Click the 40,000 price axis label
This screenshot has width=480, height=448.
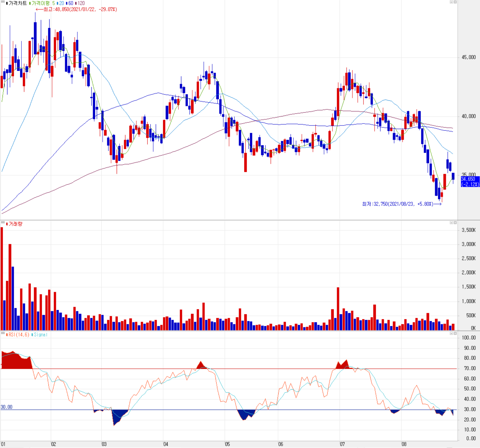[469, 116]
